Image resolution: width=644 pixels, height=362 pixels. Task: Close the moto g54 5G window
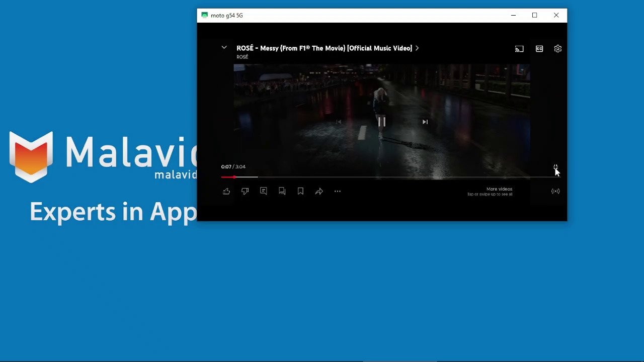556,15
